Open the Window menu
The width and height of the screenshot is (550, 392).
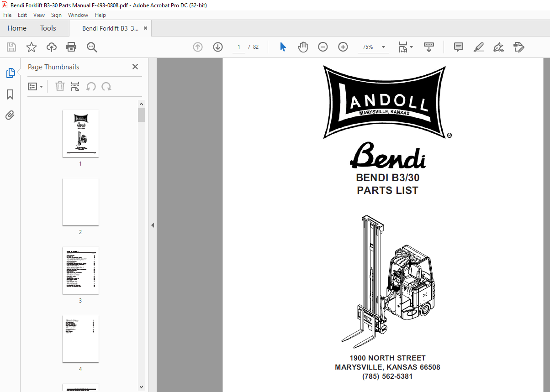pos(78,15)
